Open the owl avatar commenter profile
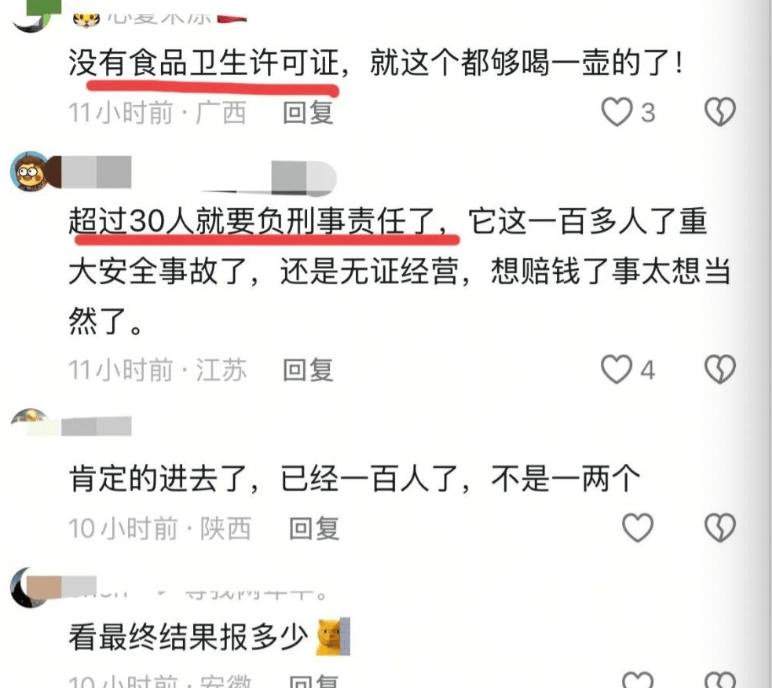 pyautogui.click(x=30, y=171)
